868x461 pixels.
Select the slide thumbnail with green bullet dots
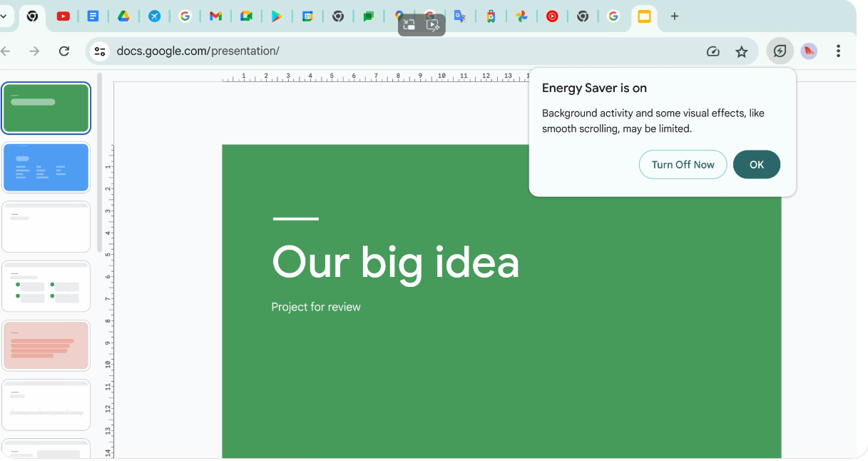click(x=46, y=286)
